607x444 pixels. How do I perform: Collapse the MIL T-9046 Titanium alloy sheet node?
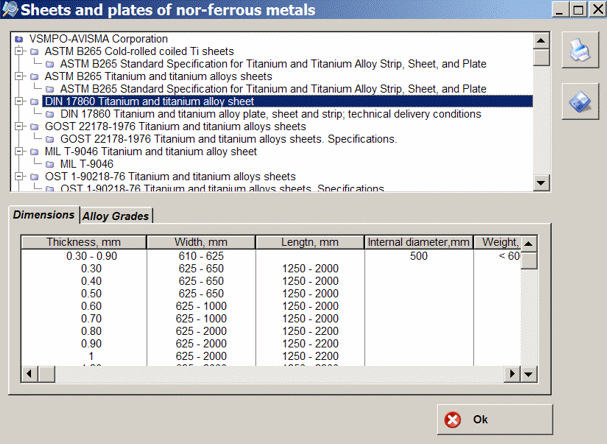click(x=21, y=152)
